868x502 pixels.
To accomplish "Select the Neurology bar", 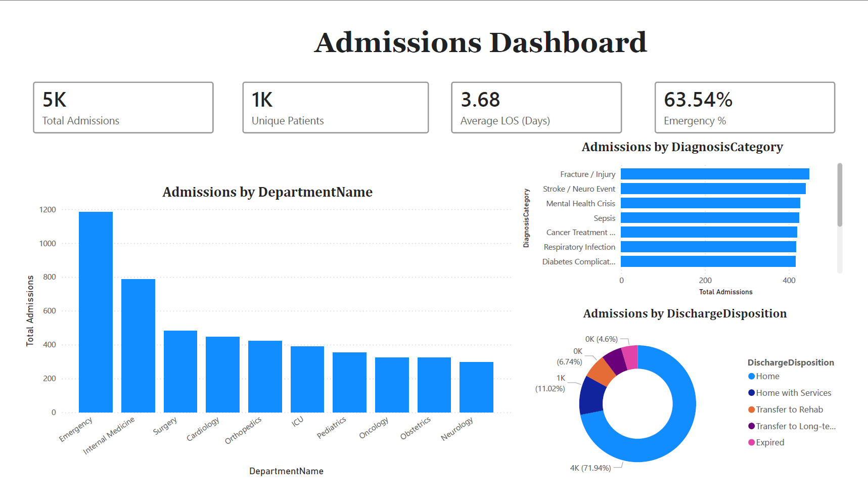I will (476, 387).
